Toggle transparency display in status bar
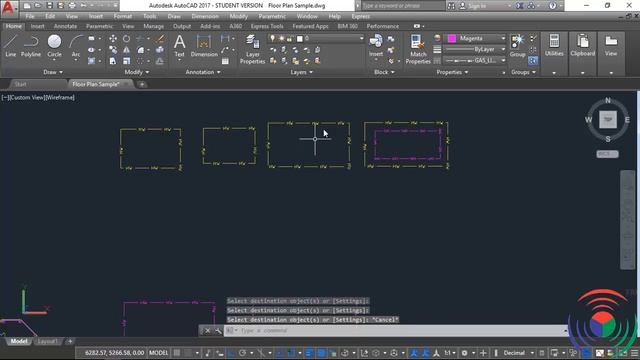Image resolution: width=640 pixels, height=360 pixels. pos(322,353)
